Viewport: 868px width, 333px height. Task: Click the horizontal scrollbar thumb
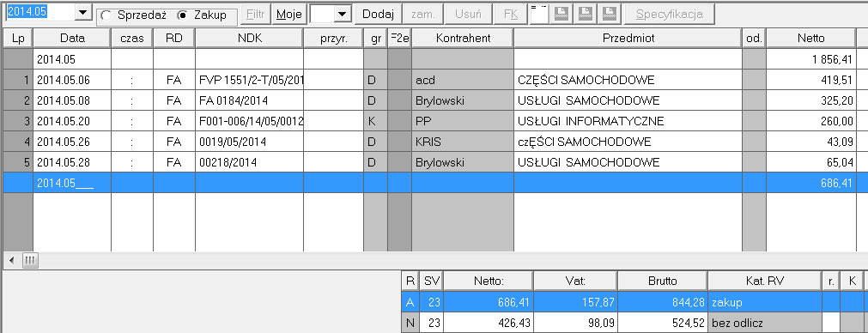coord(30,260)
